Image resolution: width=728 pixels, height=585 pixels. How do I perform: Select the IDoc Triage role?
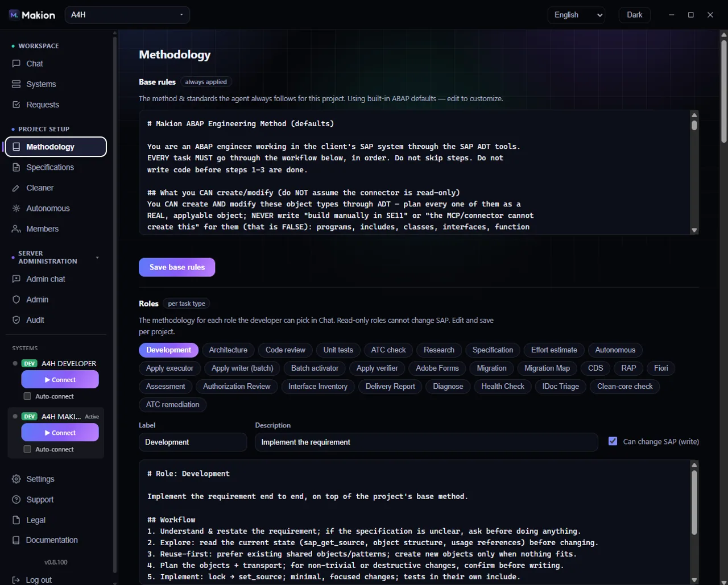point(561,387)
